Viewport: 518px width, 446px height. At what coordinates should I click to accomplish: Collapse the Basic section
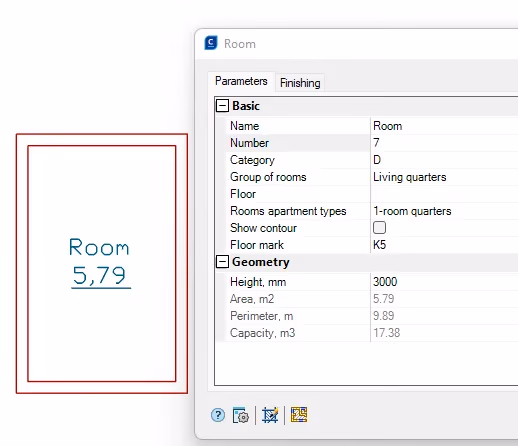tap(222, 106)
